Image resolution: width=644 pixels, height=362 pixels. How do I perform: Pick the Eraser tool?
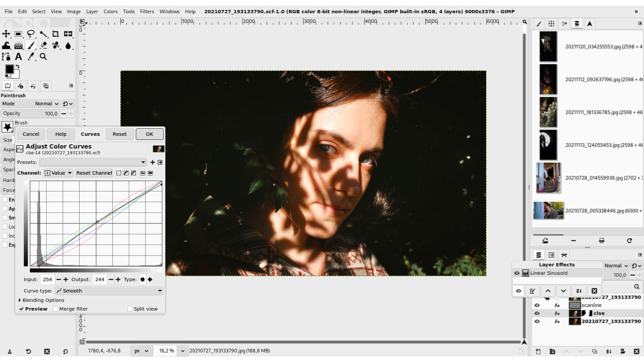43,45
